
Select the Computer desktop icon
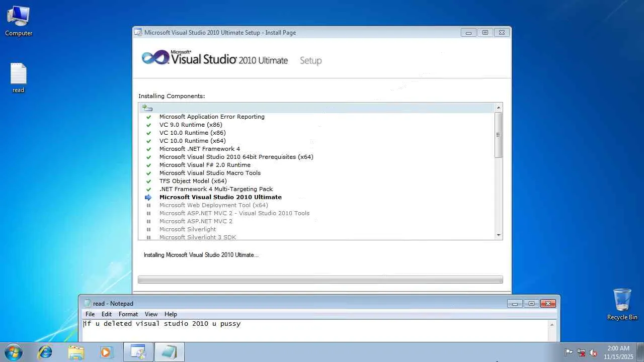tap(19, 21)
